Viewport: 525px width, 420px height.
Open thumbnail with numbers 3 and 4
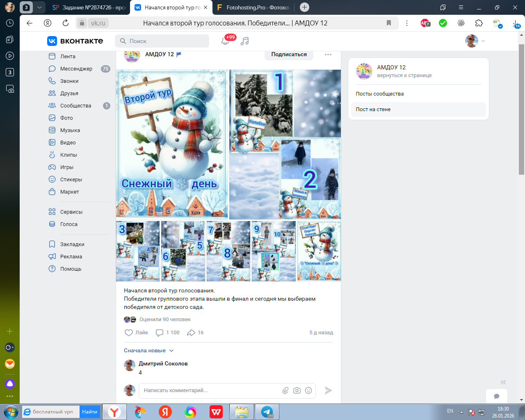[138, 251]
